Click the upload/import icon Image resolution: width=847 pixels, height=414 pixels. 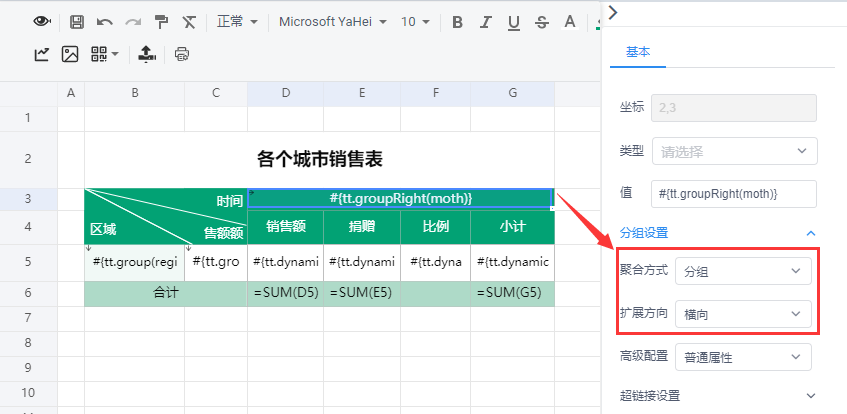pyautogui.click(x=147, y=54)
